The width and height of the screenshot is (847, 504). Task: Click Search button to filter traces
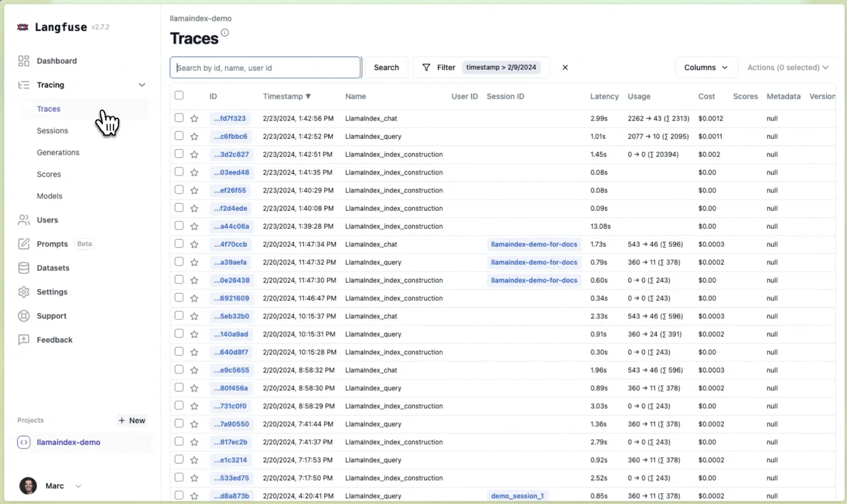tap(386, 67)
